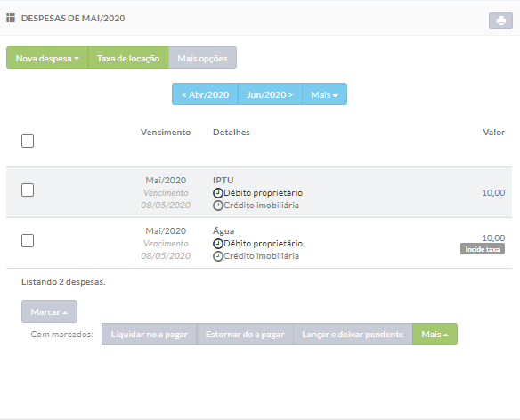Open the blue Mais month dropdown
520x420 pixels.
pyautogui.click(x=324, y=94)
